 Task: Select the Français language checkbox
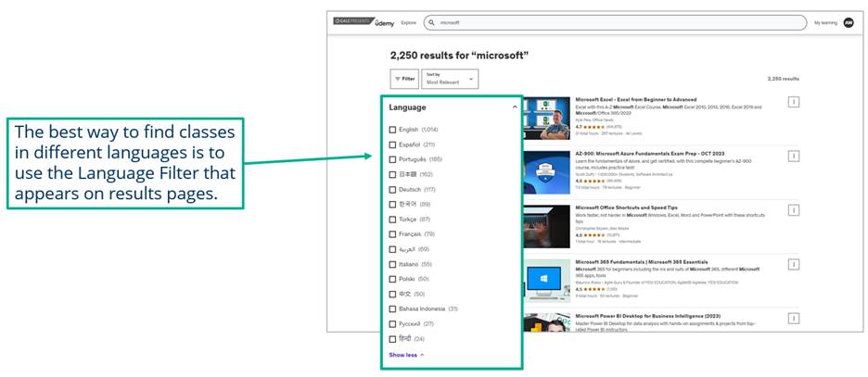point(393,234)
